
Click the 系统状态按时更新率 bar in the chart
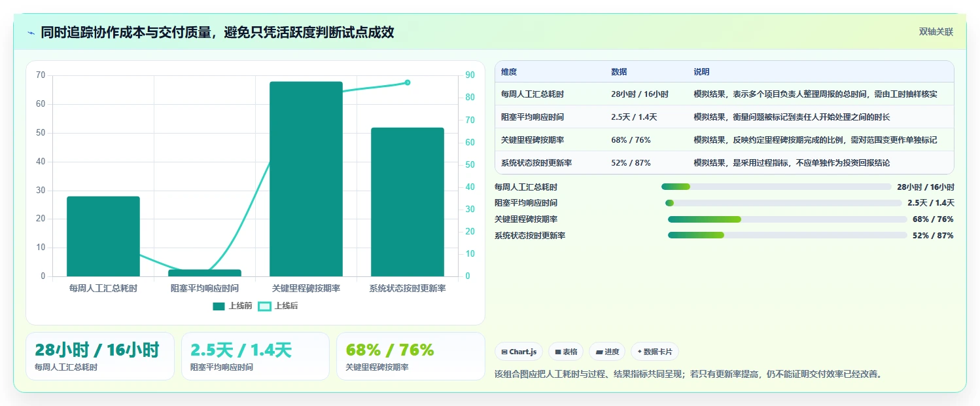408,202
